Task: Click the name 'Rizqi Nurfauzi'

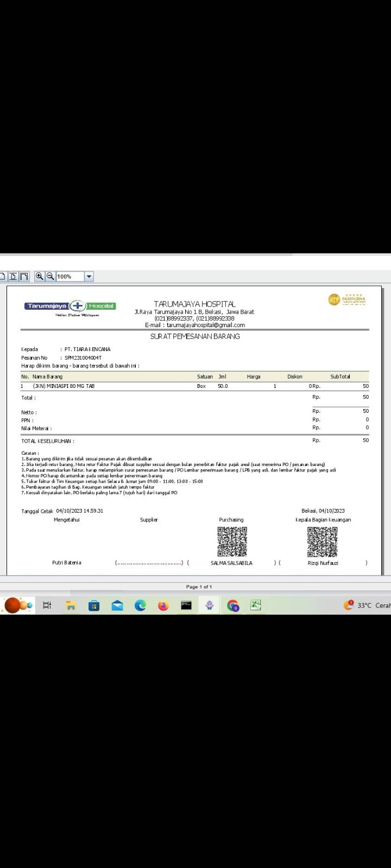Action: pos(323,563)
